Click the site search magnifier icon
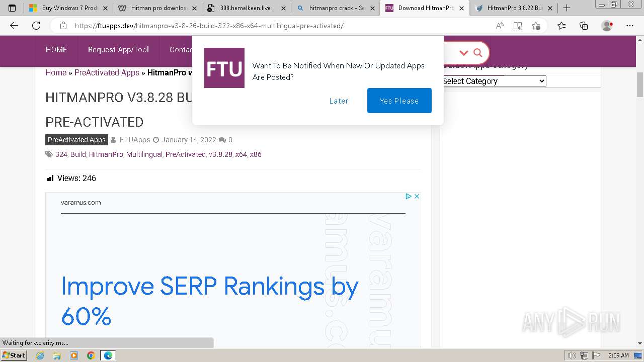Screen dimensions: 644x362 tap(478, 52)
